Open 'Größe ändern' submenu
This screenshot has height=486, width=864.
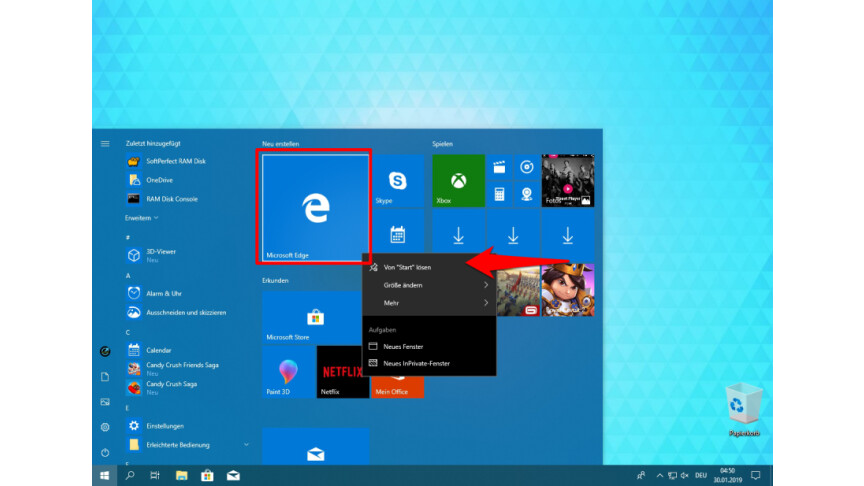click(429, 285)
